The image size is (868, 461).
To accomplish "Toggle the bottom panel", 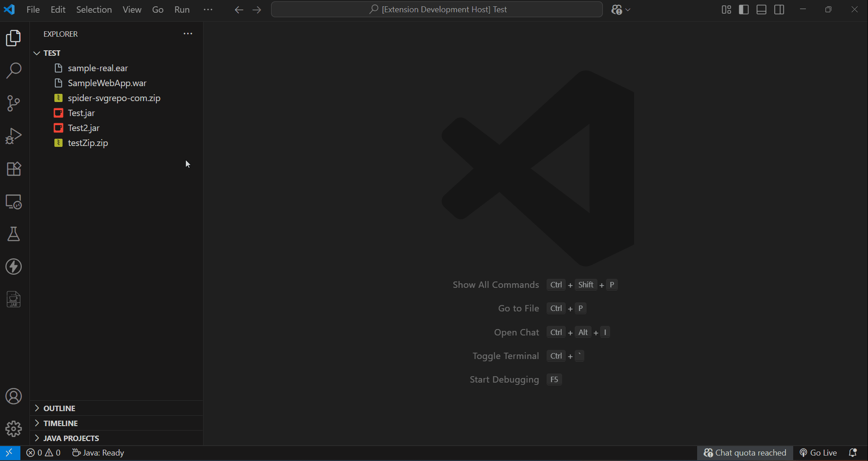I will 761,10.
